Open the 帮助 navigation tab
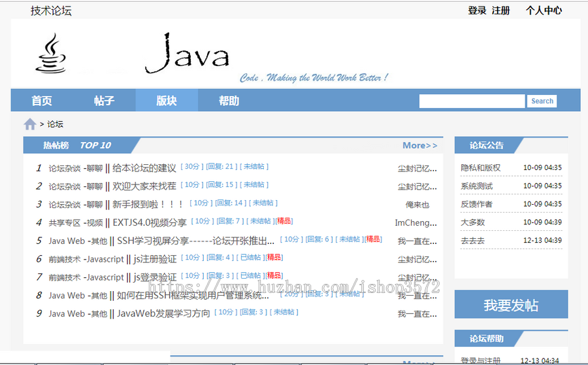The image size is (588, 365). click(229, 101)
